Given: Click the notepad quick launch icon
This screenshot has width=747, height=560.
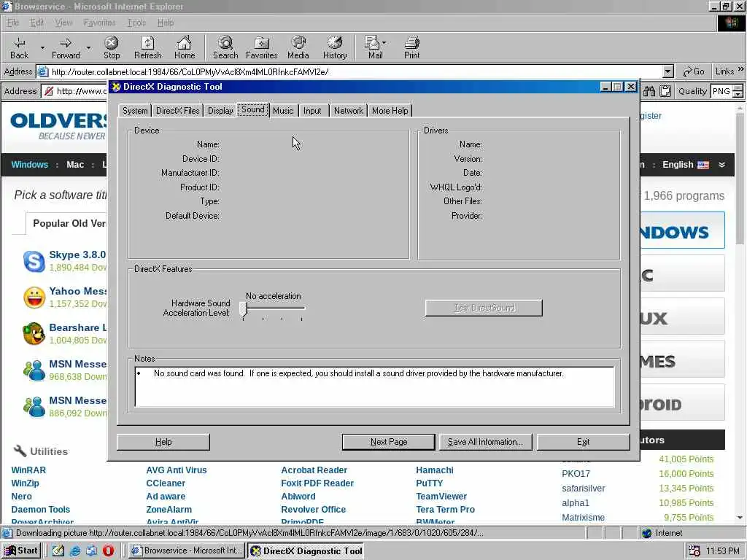Looking at the screenshot, I should (x=58, y=551).
